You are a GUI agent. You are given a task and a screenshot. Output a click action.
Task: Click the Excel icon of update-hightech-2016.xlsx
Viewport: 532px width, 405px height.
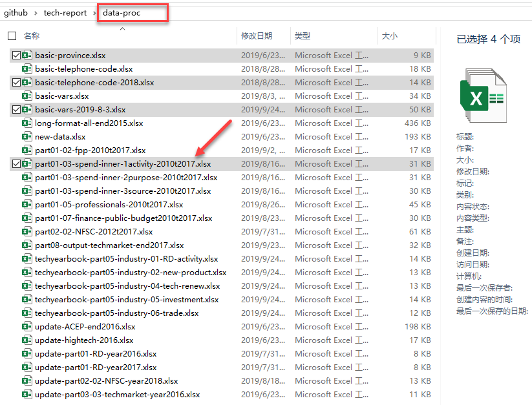click(x=27, y=340)
